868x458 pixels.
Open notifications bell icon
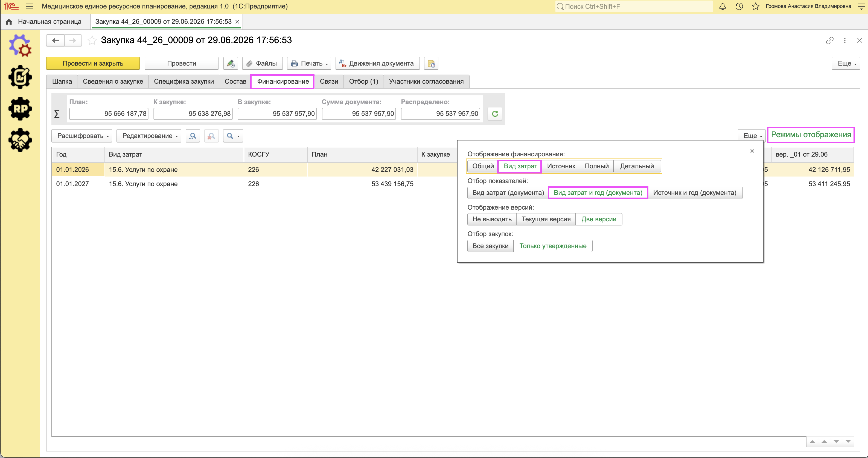(723, 6)
